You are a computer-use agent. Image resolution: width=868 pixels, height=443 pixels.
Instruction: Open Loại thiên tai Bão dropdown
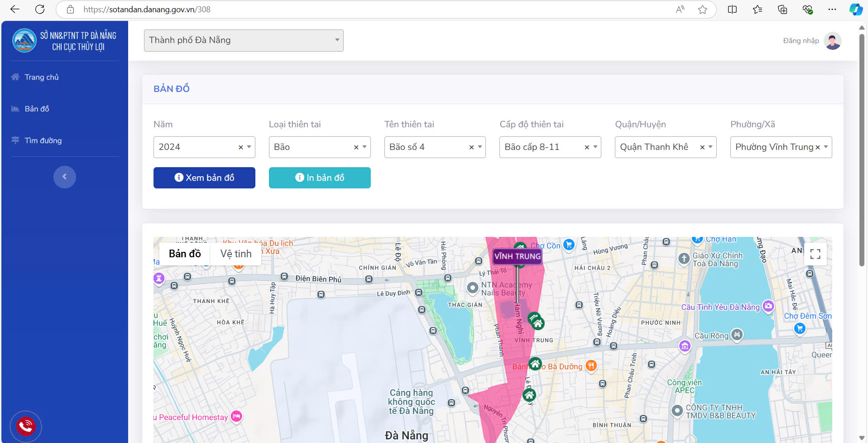[320, 147]
